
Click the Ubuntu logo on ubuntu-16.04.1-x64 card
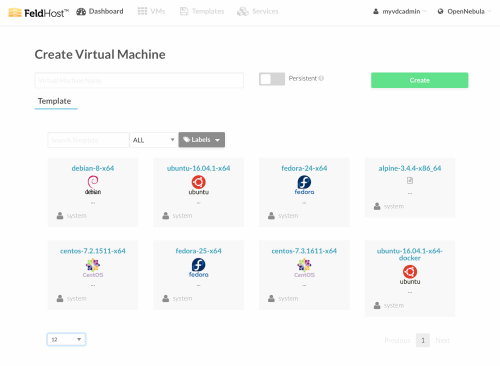(198, 185)
